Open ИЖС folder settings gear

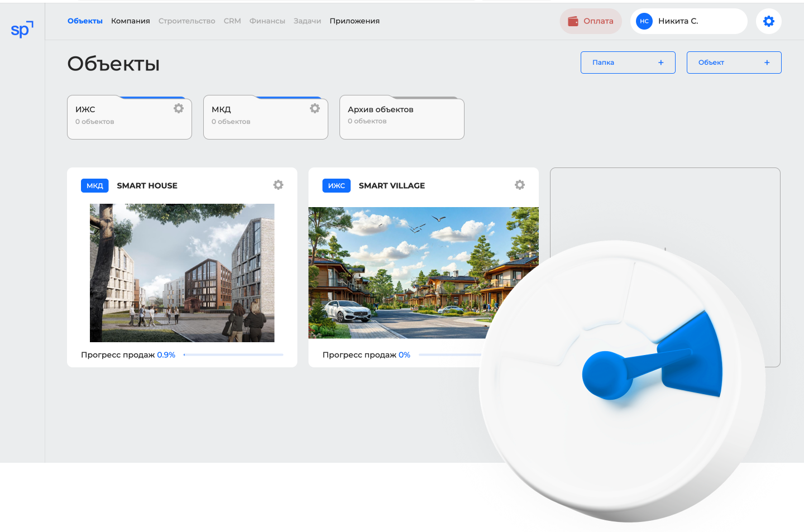tap(179, 108)
